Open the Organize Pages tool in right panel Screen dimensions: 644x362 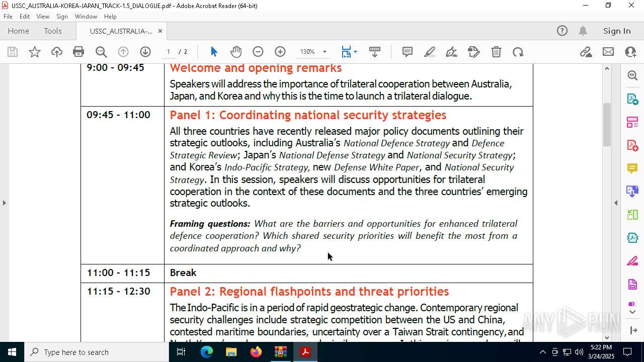[632, 215]
